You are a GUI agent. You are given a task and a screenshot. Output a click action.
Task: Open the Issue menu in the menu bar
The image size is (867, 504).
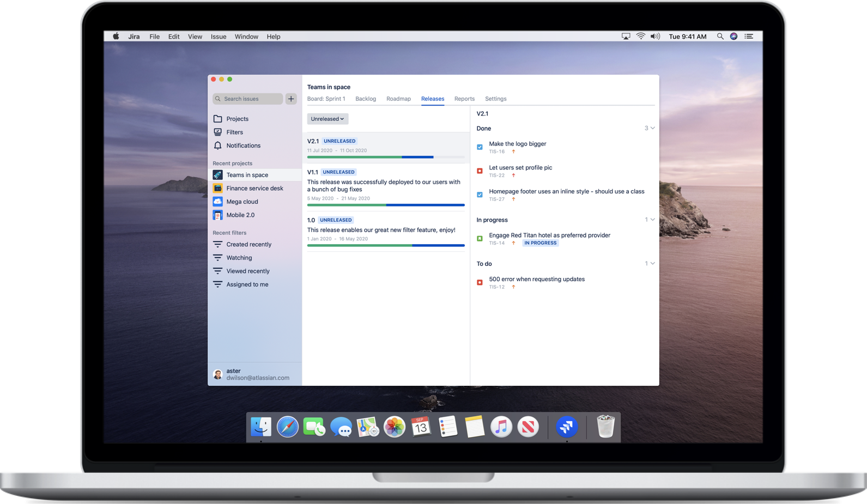[x=219, y=37]
